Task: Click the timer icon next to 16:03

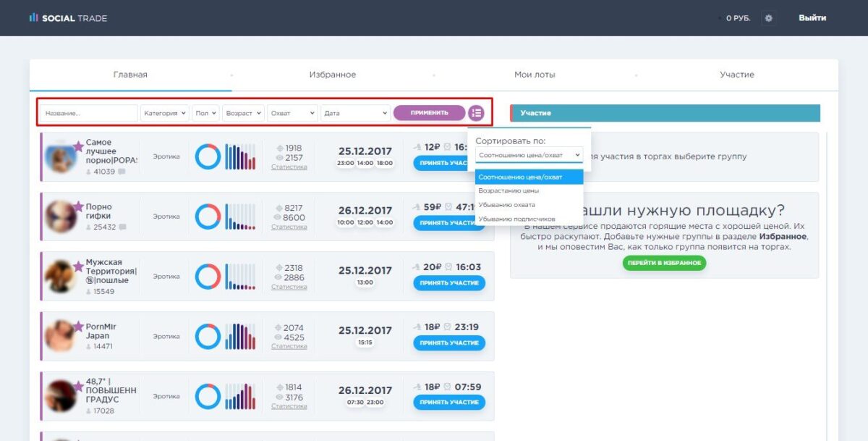Action: tap(447, 266)
